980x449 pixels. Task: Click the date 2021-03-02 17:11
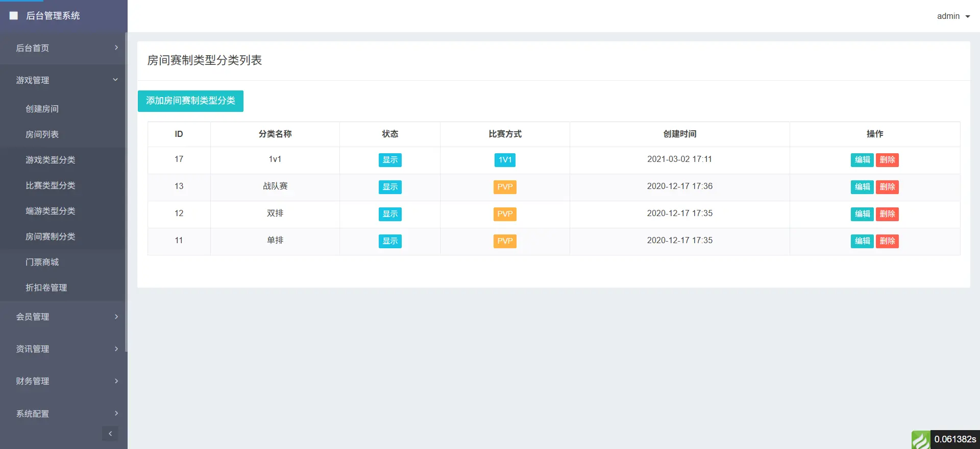pos(679,159)
